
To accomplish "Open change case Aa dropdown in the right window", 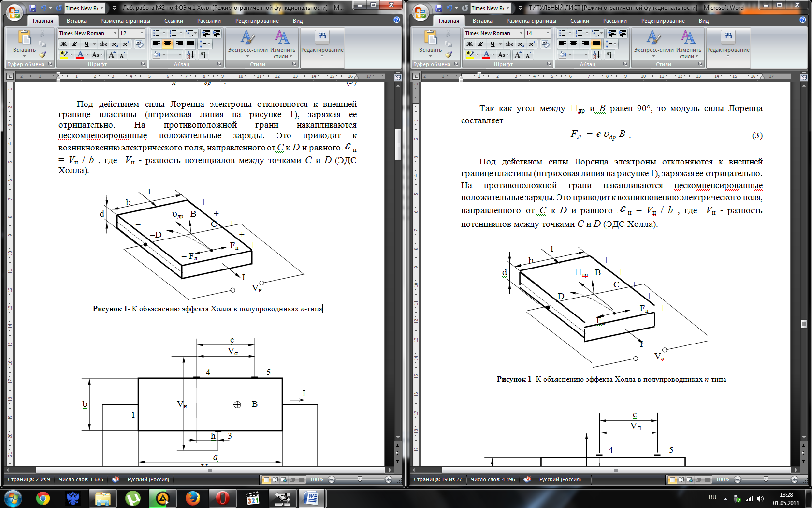I will coord(503,55).
